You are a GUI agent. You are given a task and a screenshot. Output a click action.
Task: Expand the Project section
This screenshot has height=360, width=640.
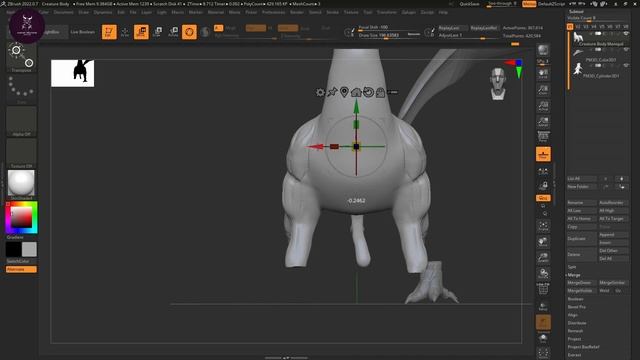click(574, 339)
